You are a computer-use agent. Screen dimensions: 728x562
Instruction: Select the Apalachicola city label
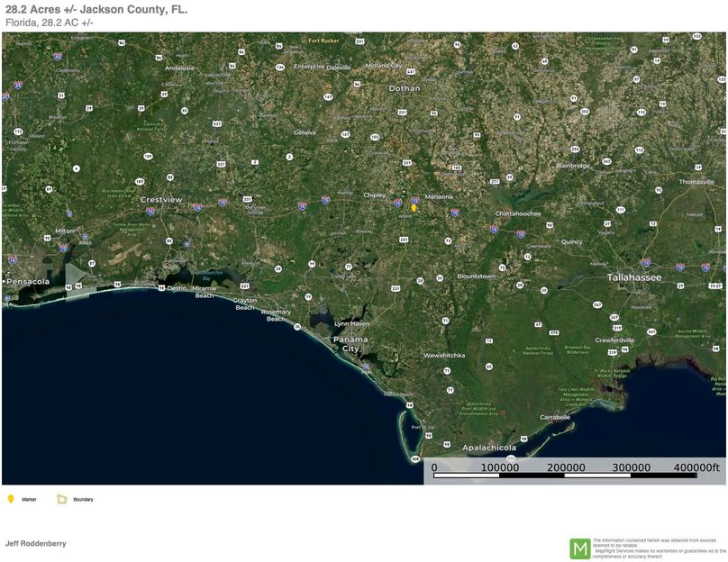coord(490,446)
